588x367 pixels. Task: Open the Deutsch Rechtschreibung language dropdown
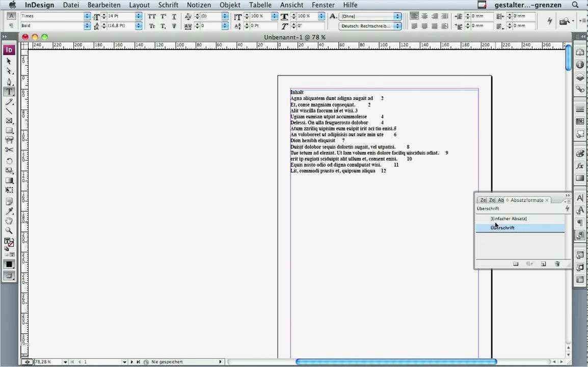[x=397, y=25]
